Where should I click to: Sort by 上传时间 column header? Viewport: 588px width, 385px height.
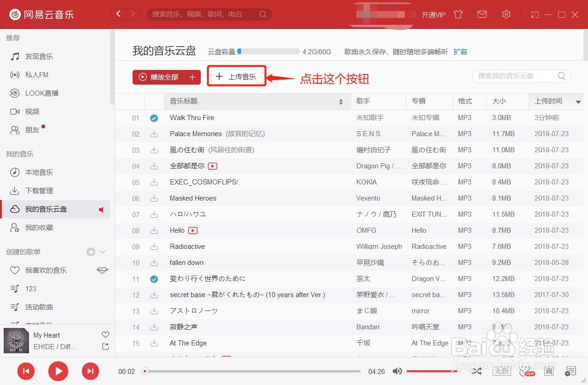[556, 102]
